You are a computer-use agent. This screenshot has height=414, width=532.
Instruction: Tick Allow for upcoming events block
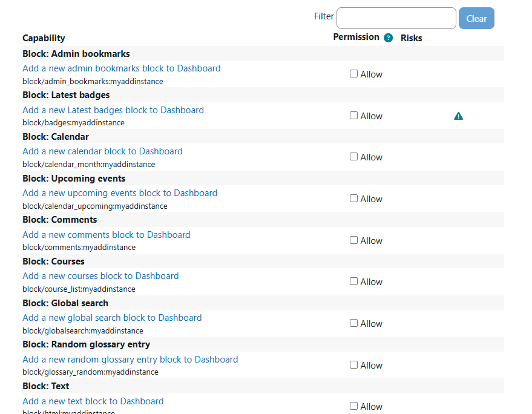tap(354, 199)
